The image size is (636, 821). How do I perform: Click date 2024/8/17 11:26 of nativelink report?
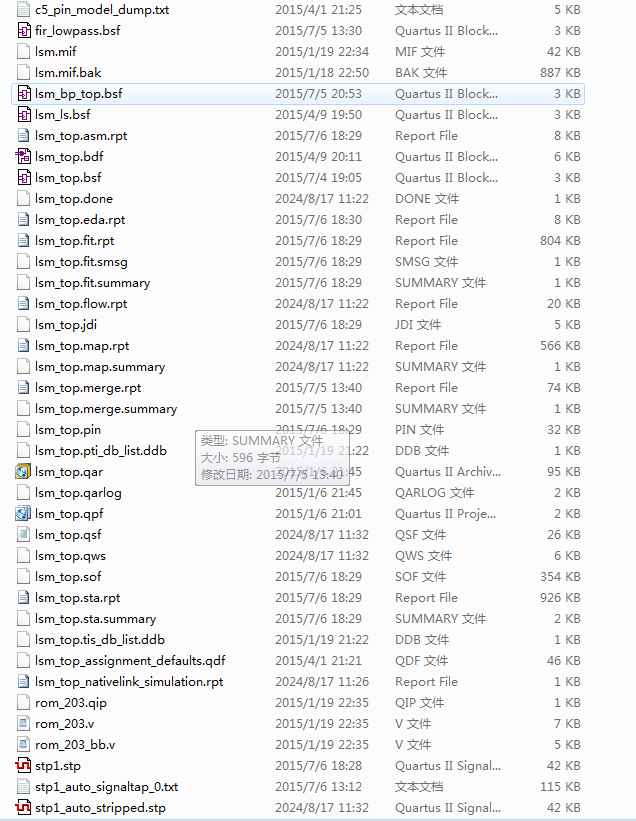(322, 682)
